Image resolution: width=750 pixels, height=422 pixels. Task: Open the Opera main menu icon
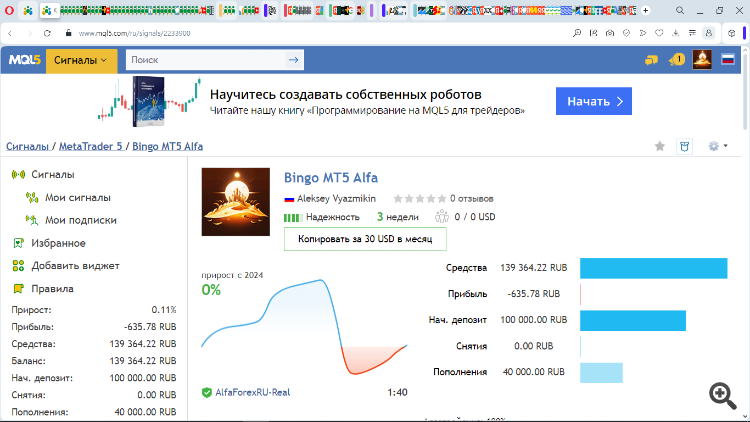point(9,10)
